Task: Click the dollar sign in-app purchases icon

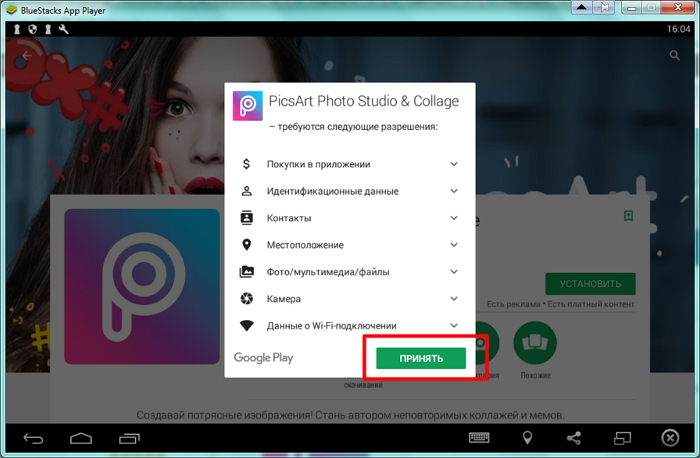Action: (246, 164)
